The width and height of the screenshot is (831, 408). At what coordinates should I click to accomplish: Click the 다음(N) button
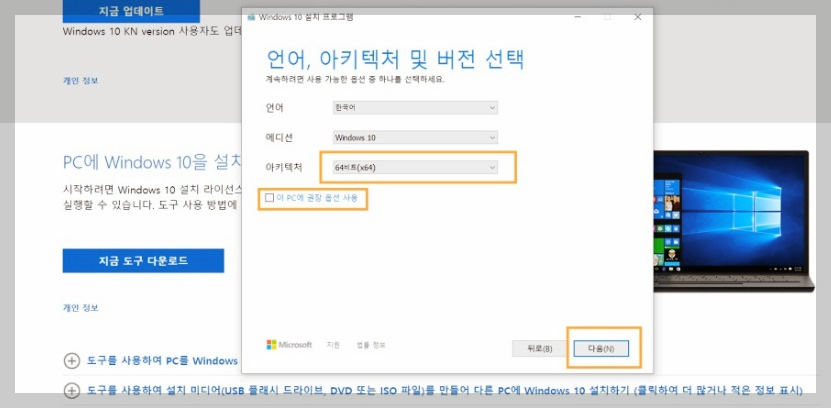coord(601,349)
